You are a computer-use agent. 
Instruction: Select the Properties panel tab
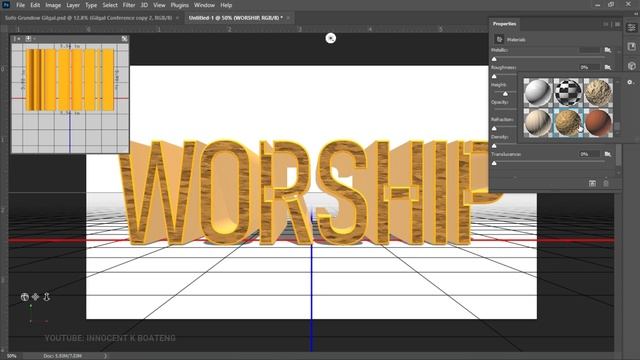pos(504,24)
